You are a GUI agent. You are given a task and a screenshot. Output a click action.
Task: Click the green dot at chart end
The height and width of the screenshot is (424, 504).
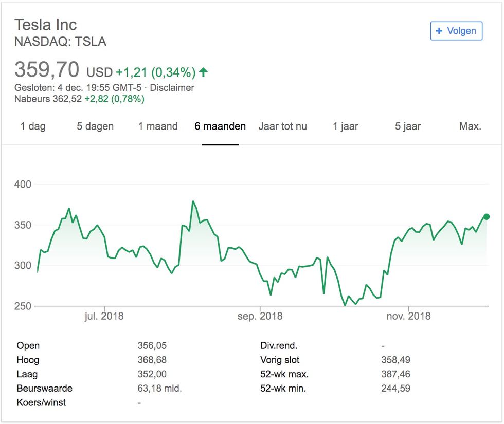coord(487,217)
